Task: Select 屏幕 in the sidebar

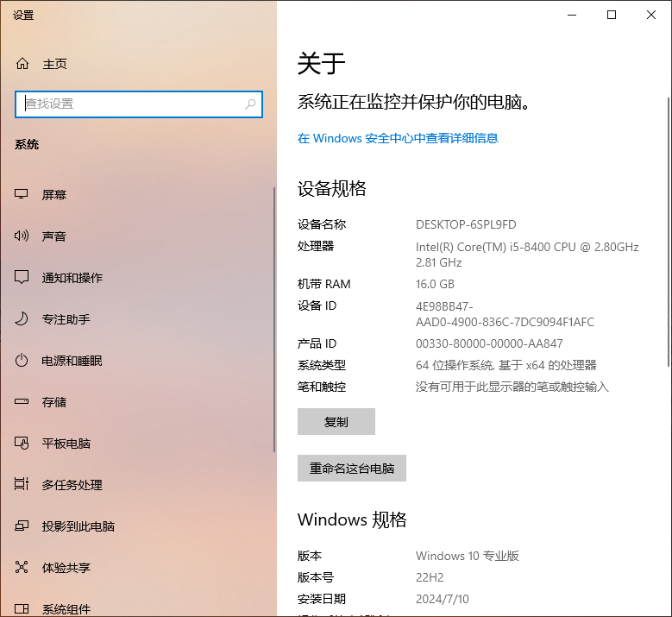Action: click(x=137, y=194)
